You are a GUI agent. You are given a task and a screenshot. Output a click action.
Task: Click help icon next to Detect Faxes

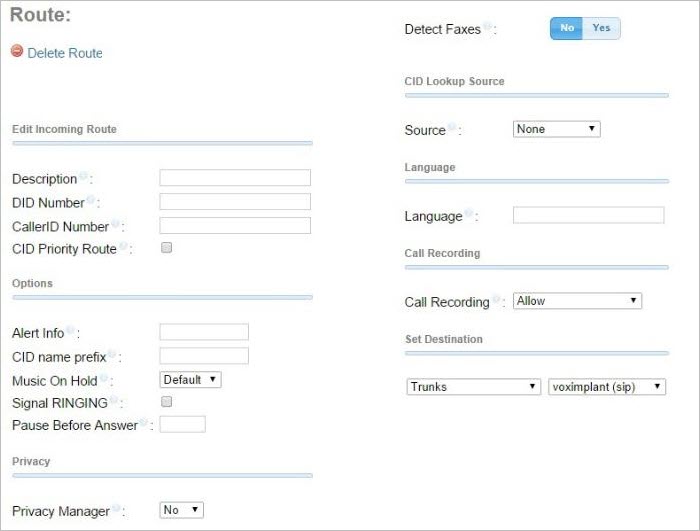[488, 27]
